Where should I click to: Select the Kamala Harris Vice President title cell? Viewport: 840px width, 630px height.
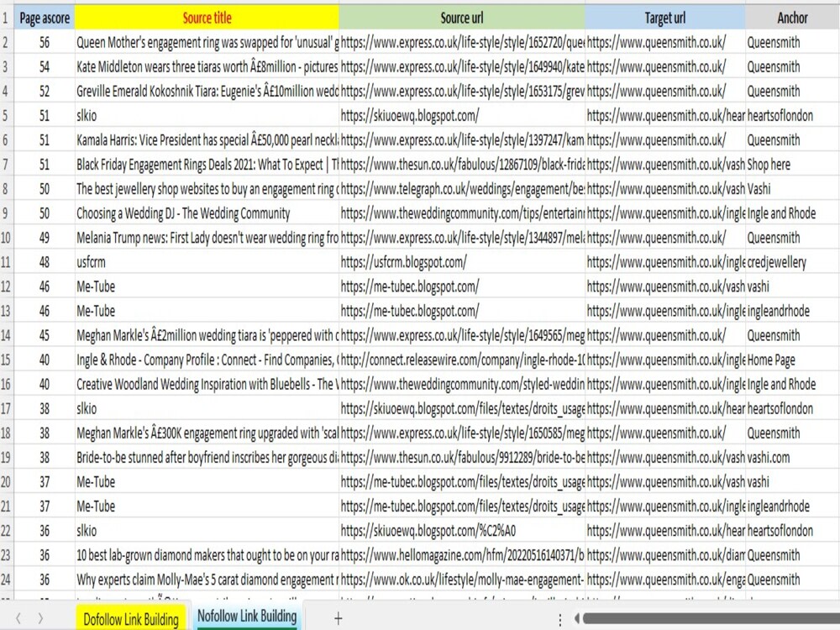[x=207, y=139]
